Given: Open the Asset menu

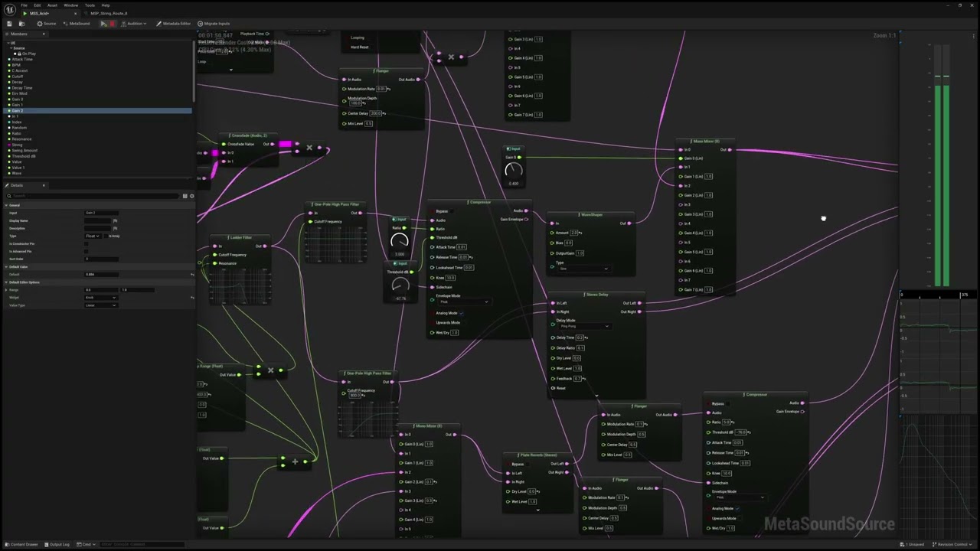Looking at the screenshot, I should [x=52, y=5].
